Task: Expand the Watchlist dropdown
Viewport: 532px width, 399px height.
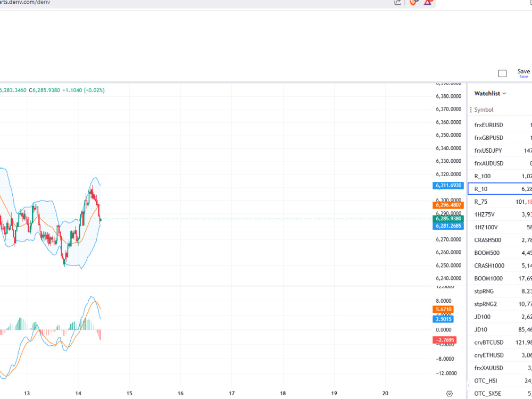Action: (490, 93)
